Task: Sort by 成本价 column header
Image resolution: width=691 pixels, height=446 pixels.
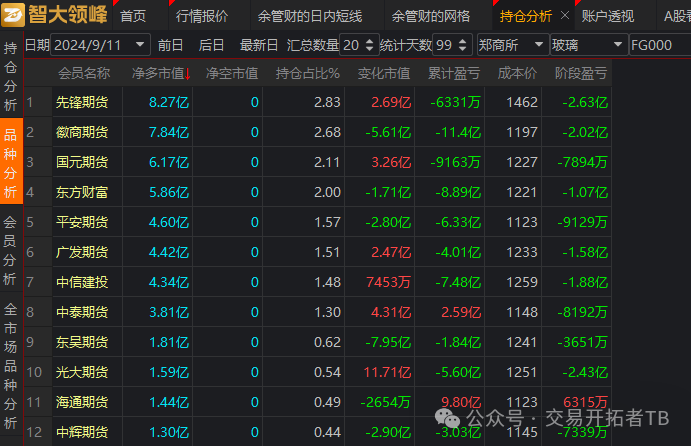Action: [x=517, y=73]
